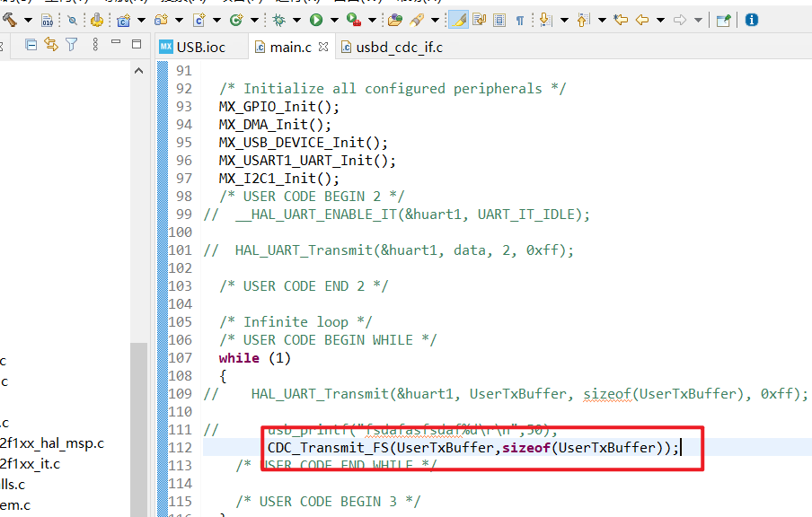Click the build targets gear icon
Viewport: 812px width, 517px height.
tap(96, 20)
